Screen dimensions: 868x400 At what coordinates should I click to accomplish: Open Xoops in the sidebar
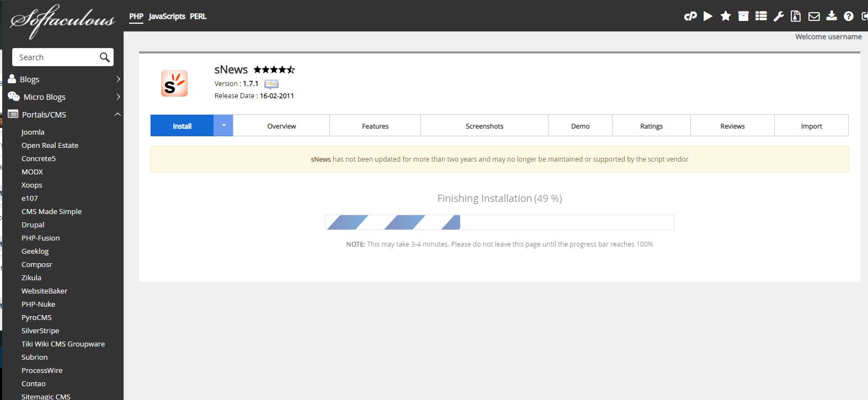tap(32, 185)
